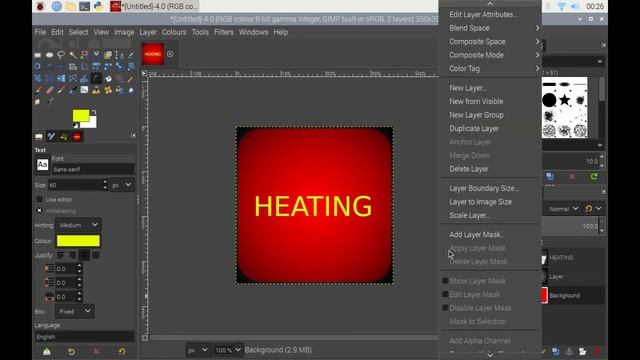Expand Composite Mode submenu
The image size is (640, 360).
coord(491,55)
